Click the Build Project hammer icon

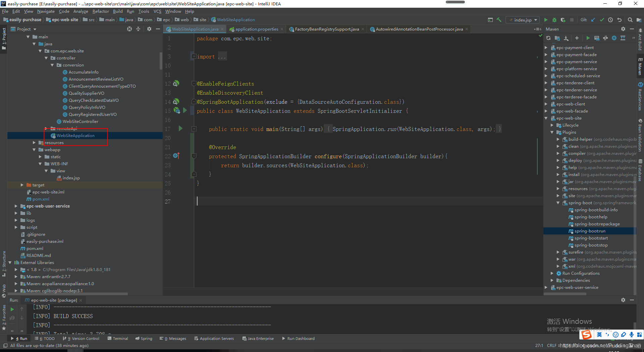[x=499, y=20]
